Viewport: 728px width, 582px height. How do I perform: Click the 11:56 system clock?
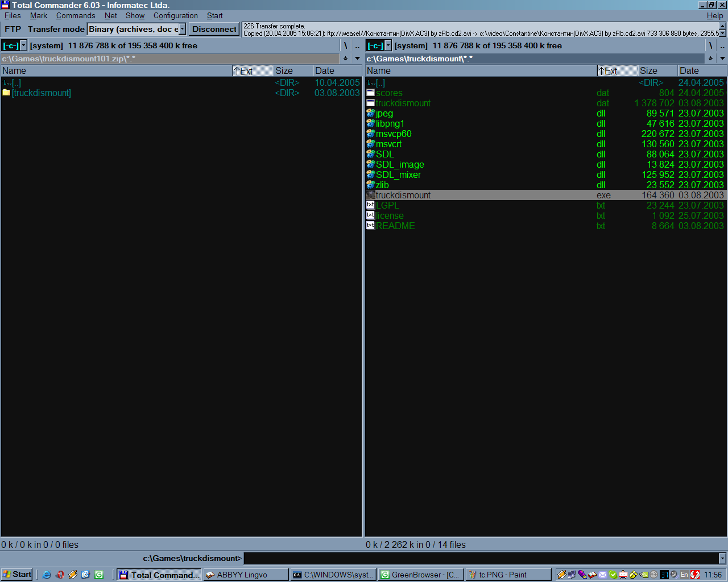(x=713, y=575)
